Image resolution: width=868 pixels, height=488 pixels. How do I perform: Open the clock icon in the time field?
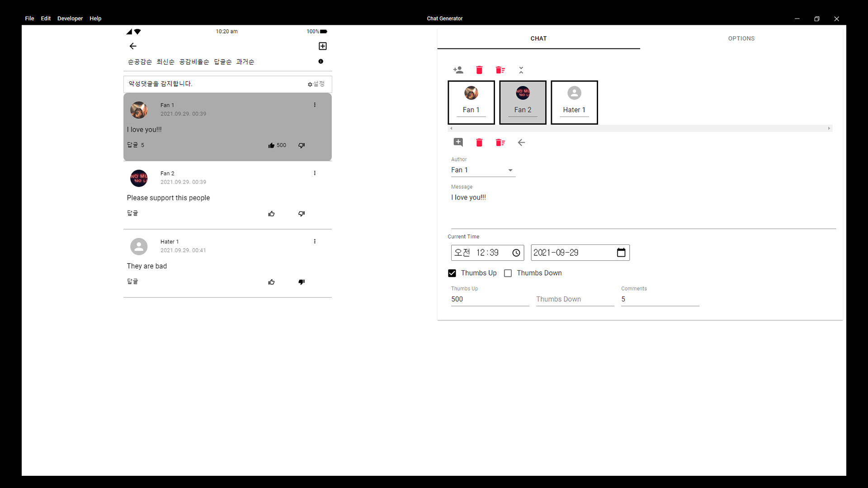click(x=516, y=253)
